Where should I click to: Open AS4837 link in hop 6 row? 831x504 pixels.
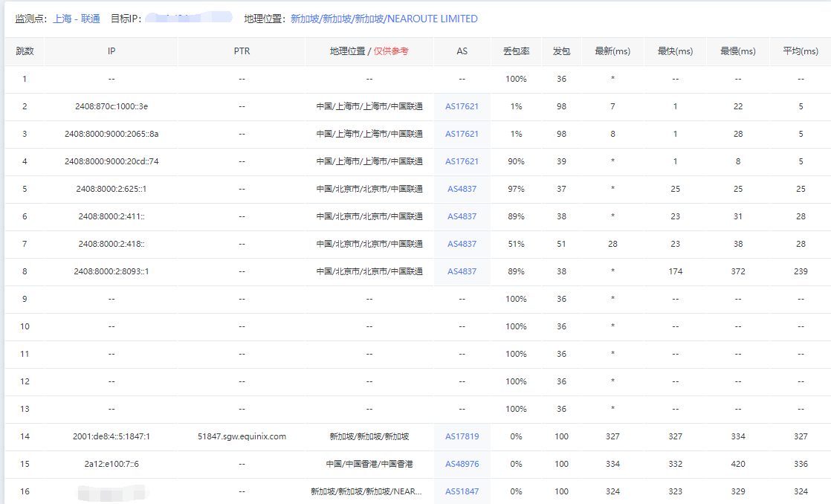(462, 217)
